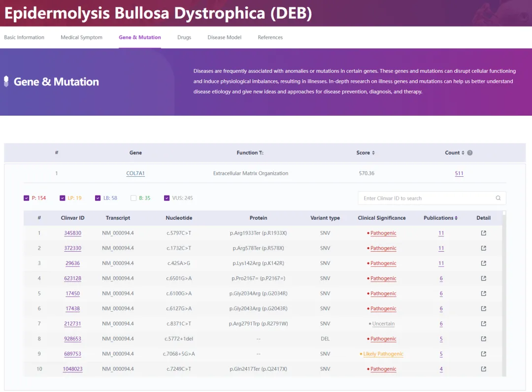The width and height of the screenshot is (532, 392).
Task: Open the Disease Model tab
Action: (x=224, y=37)
